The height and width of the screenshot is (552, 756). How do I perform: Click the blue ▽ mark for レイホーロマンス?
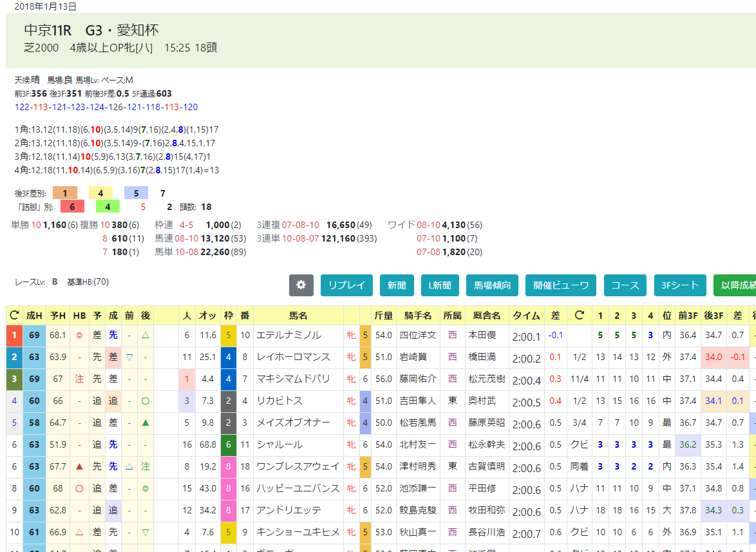click(x=129, y=357)
